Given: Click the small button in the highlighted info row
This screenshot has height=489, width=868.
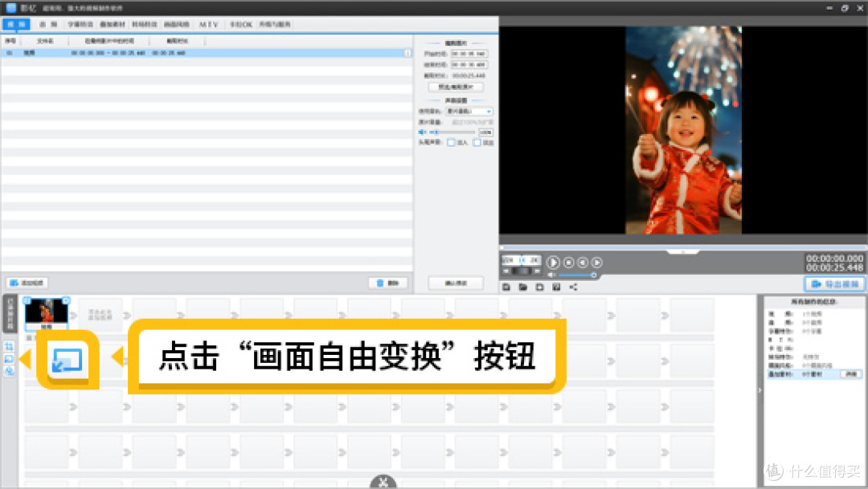Looking at the screenshot, I should click(851, 374).
